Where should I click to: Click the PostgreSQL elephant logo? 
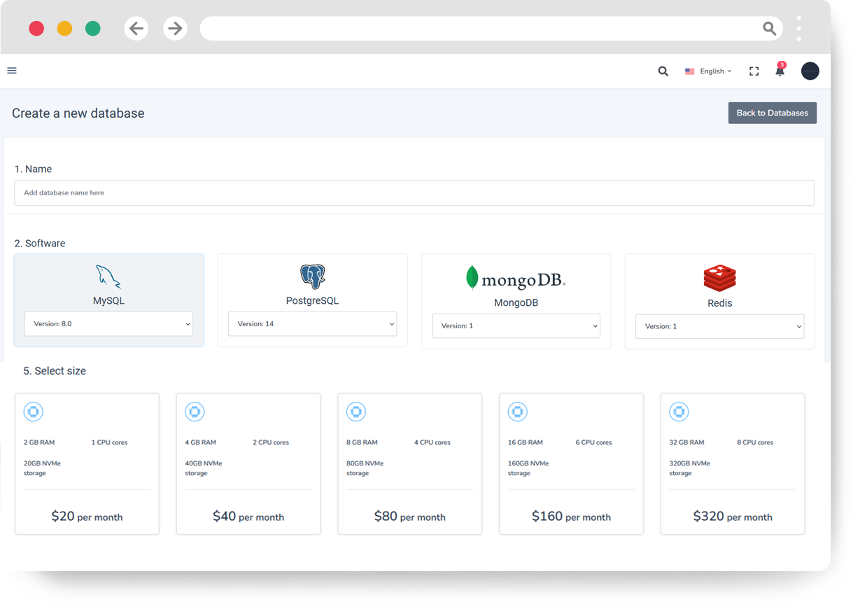(x=311, y=276)
